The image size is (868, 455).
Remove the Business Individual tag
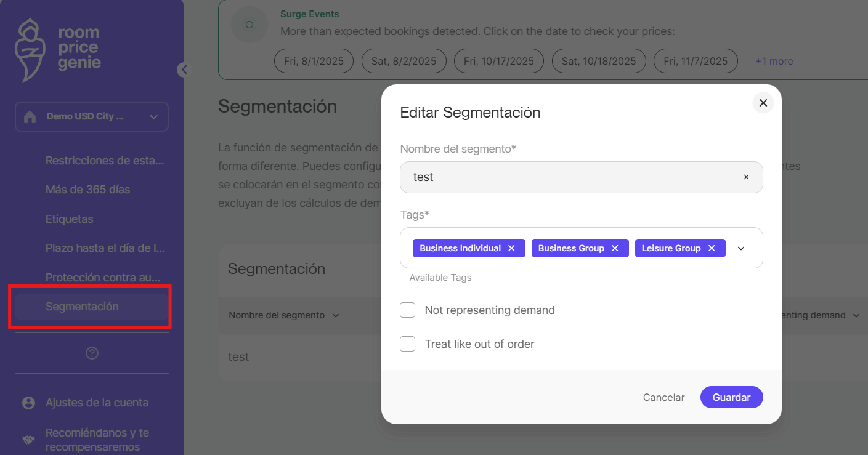(511, 248)
